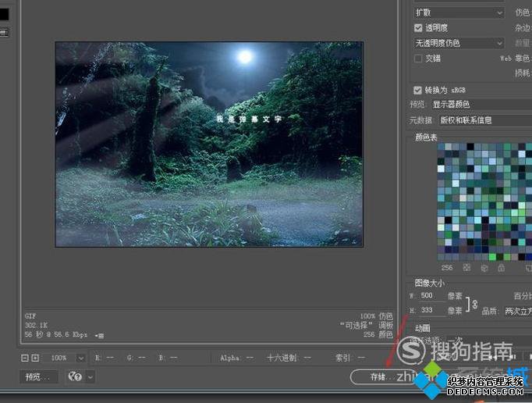Click the 256 color count below color table
532x403 pixels.
point(447,268)
